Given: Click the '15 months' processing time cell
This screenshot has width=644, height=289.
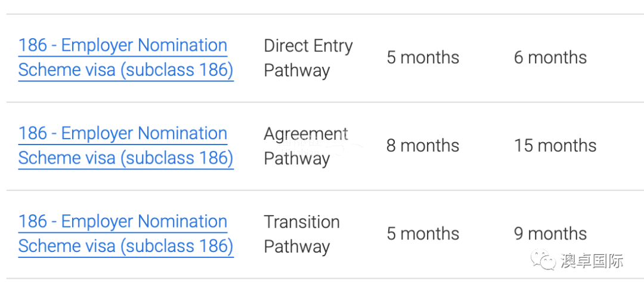Looking at the screenshot, I should pos(555,146).
